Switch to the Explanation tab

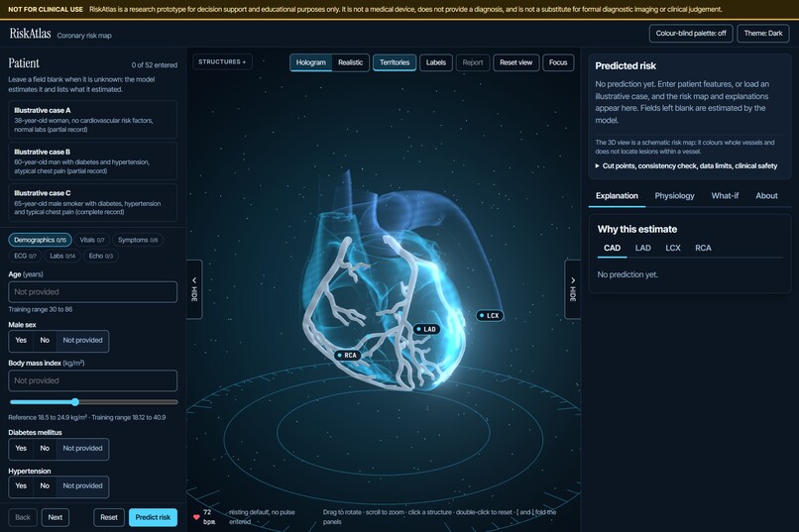pos(617,196)
